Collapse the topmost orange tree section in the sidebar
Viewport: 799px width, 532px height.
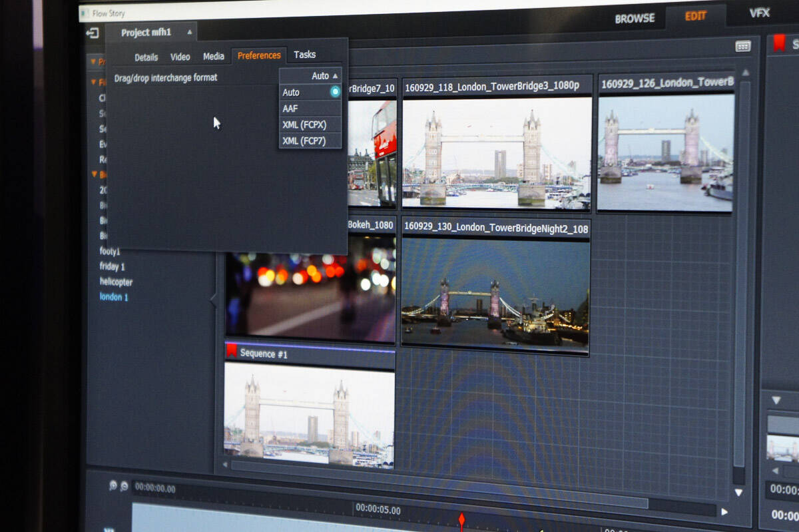93,61
